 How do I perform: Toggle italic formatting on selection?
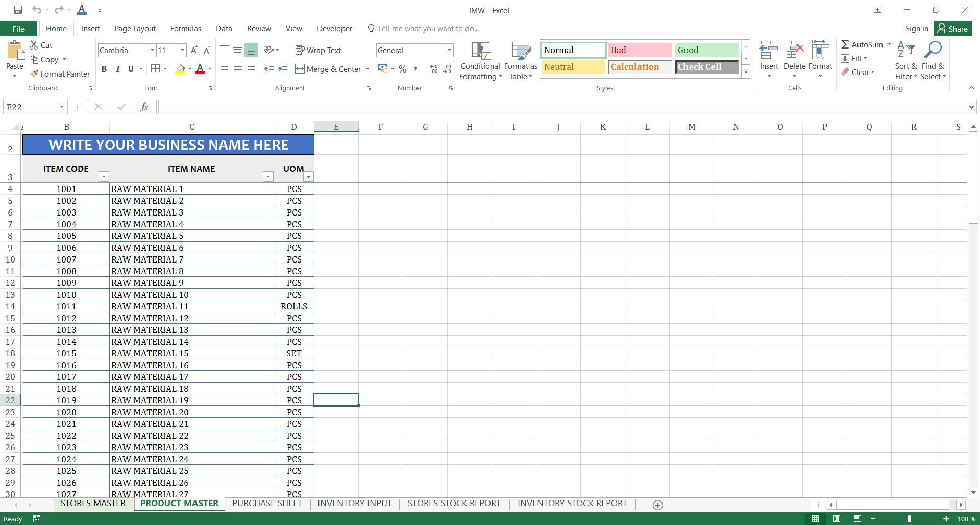coord(118,69)
